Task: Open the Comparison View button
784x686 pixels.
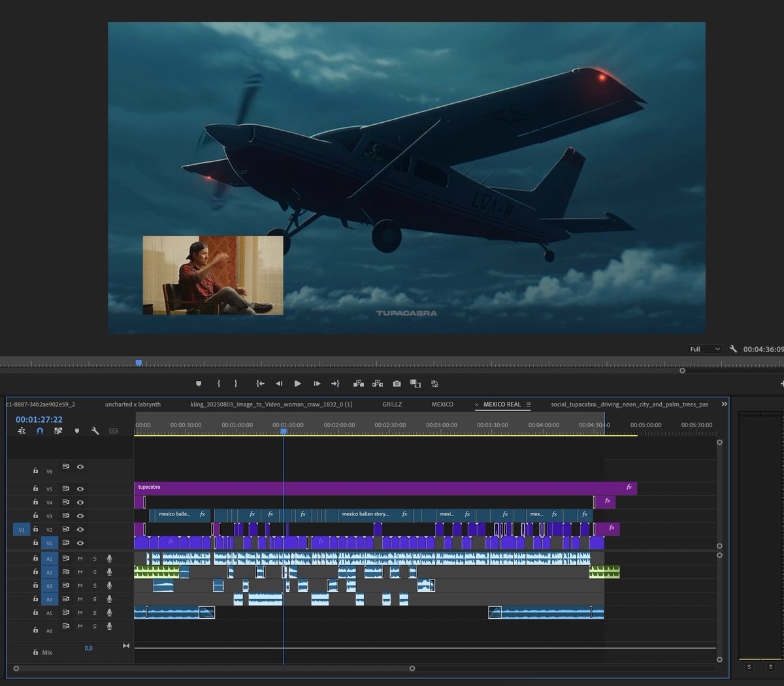Action: [x=416, y=384]
